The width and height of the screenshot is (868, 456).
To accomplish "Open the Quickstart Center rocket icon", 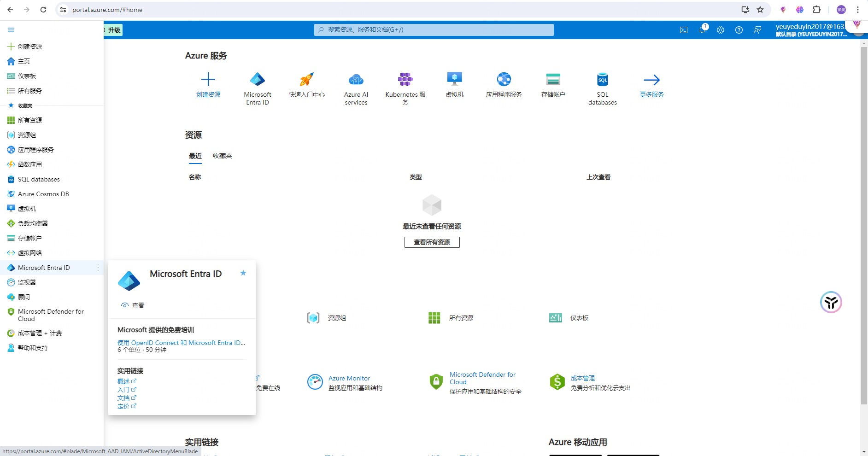I will 307,79.
